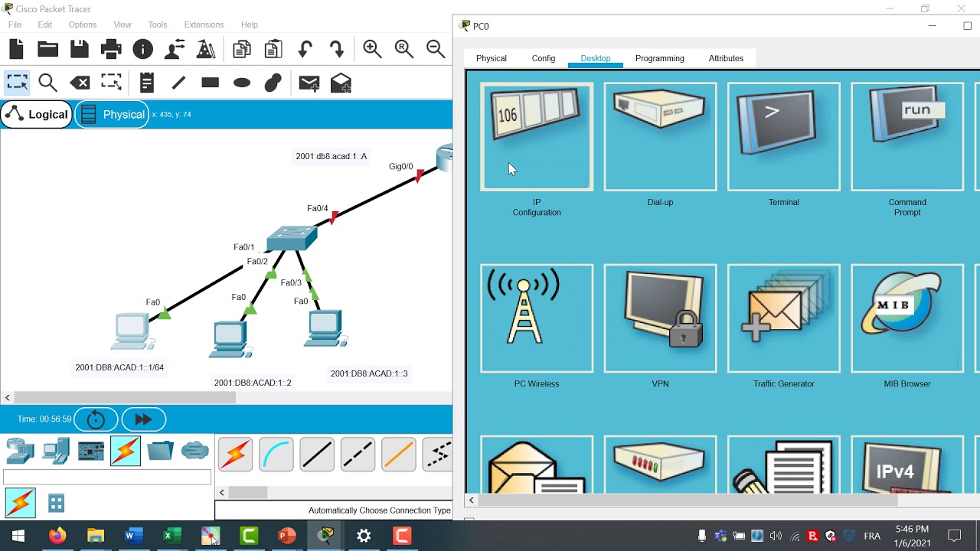Viewport: 980px width, 551px height.
Task: Click the Save toolbar icon
Action: pos(80,50)
